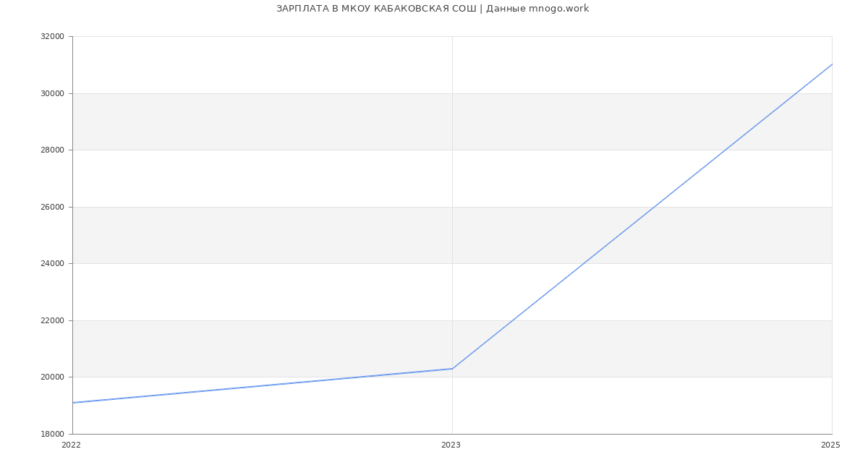Screen dimensions: 868x470
Task: Click the 18000 y-axis label
Action: [52, 434]
